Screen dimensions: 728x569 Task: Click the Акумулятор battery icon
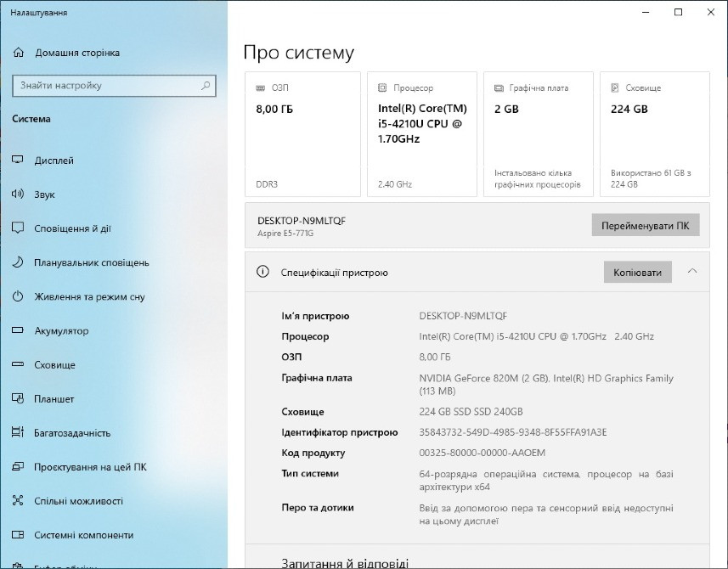(18, 330)
